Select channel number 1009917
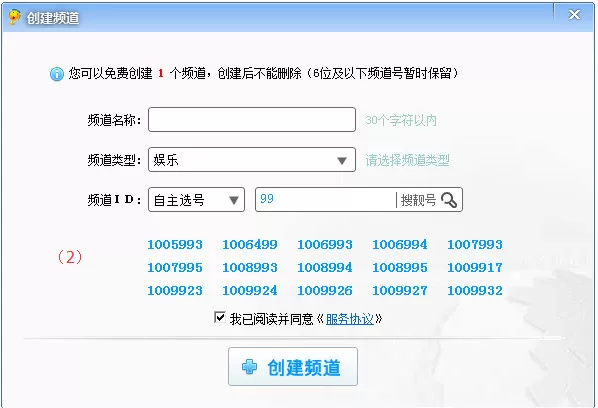The width and height of the screenshot is (598, 408). coord(475,267)
